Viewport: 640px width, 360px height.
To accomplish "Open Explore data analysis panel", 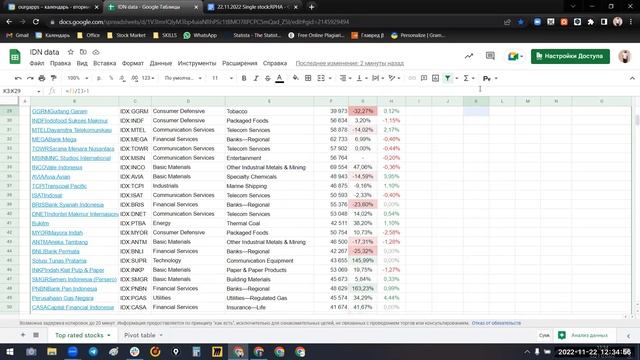I will tap(584, 335).
